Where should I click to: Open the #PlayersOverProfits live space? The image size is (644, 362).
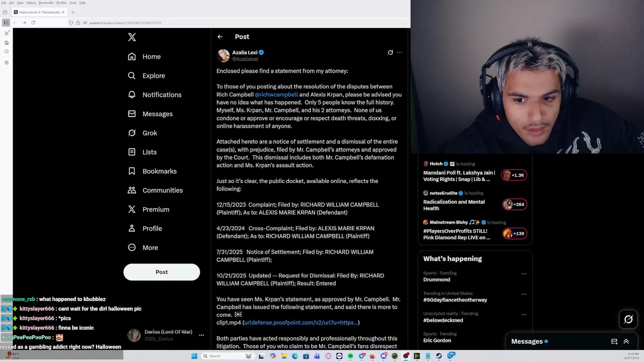click(x=456, y=234)
